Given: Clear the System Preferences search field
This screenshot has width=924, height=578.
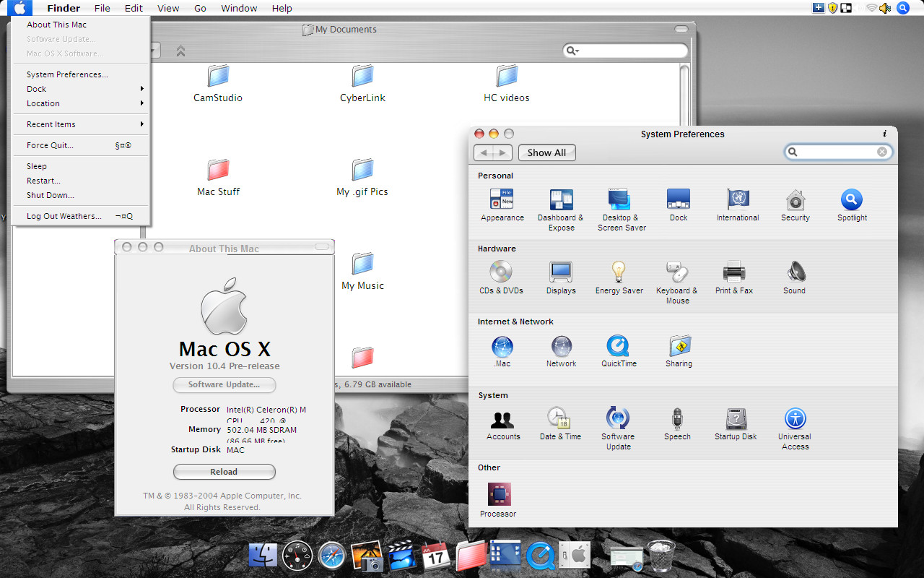Looking at the screenshot, I should (x=881, y=152).
